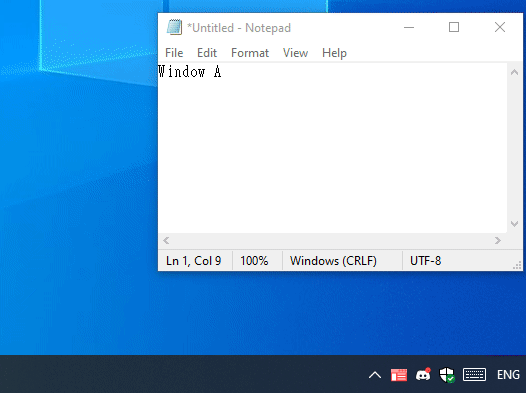The height and width of the screenshot is (393, 526).
Task: Click the horizontal scrollbar right arrow
Action: (498, 240)
